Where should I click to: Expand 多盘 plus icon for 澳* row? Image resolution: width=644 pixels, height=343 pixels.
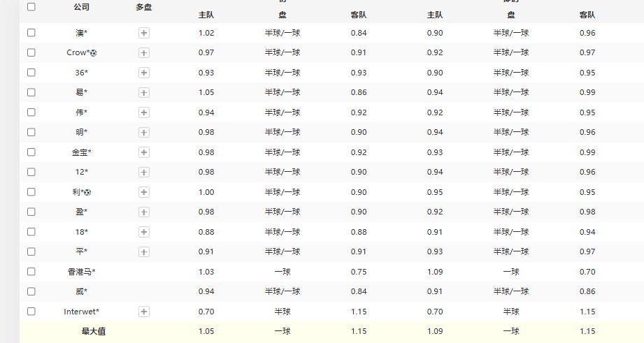(x=143, y=33)
